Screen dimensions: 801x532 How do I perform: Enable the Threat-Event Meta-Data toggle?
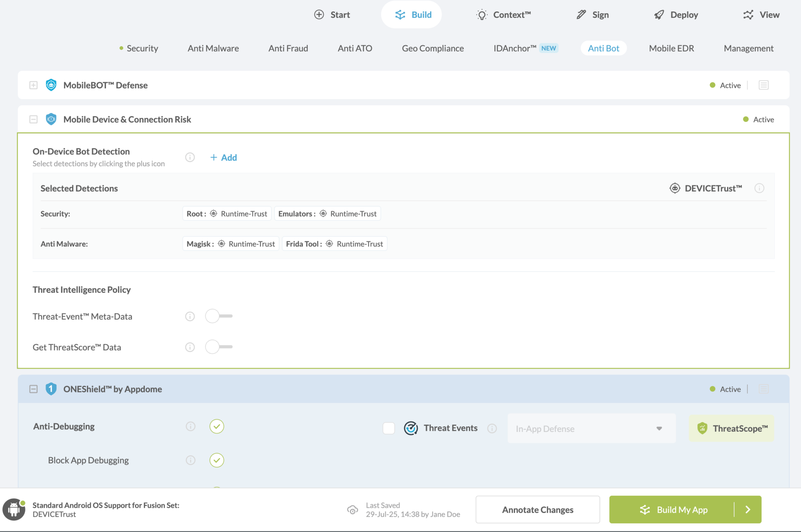pos(219,316)
